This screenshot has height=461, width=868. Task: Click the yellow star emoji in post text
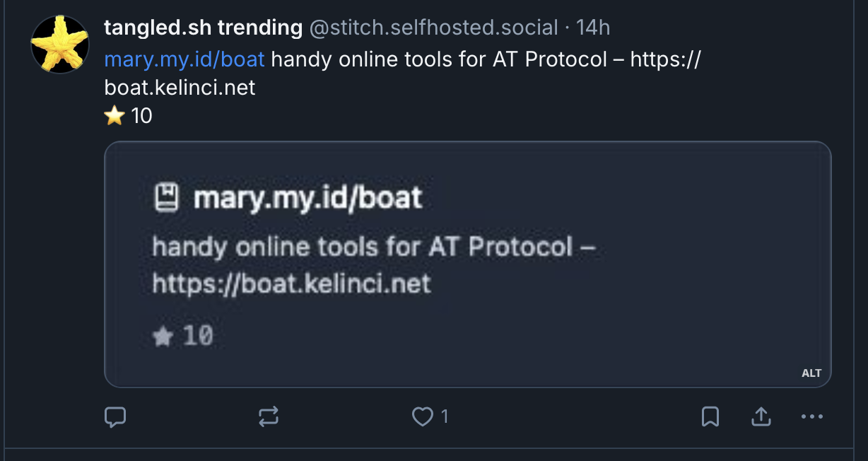coord(114,115)
